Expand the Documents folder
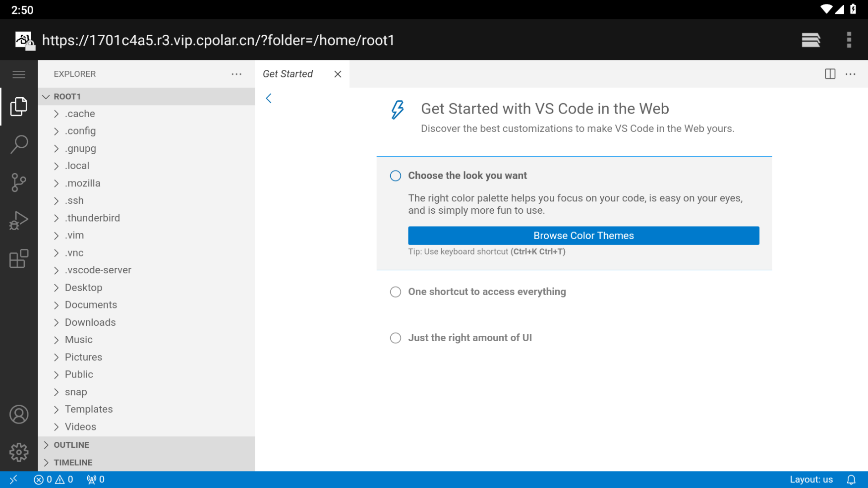This screenshot has height=488, width=868. tap(91, 305)
